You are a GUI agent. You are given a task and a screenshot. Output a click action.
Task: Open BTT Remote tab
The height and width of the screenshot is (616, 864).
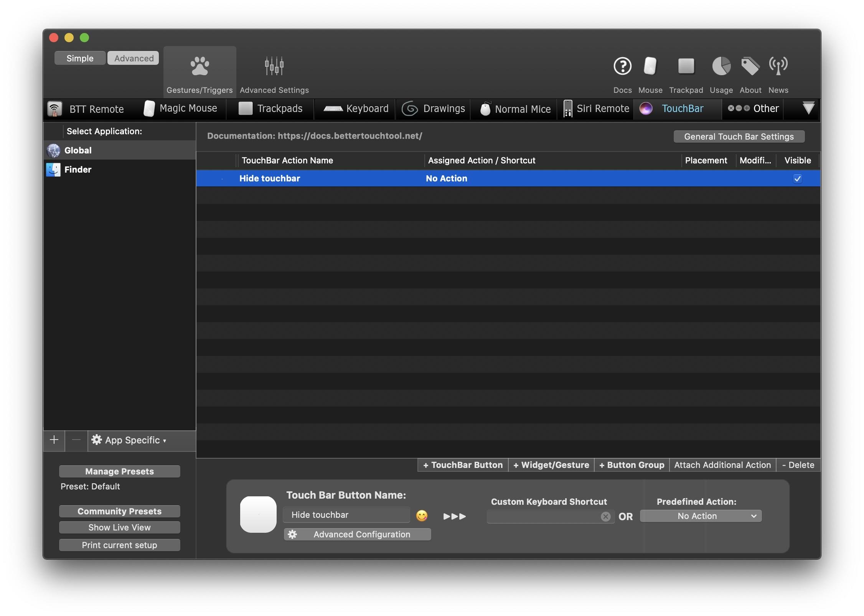(x=87, y=109)
